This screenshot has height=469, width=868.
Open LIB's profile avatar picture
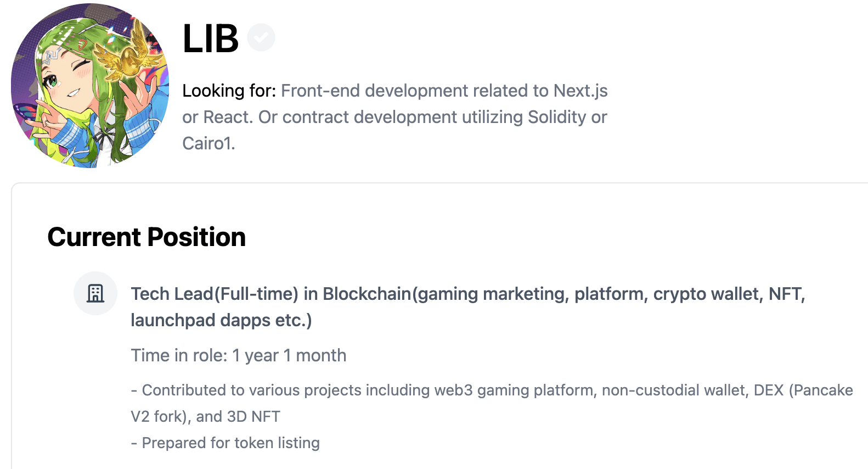click(90, 86)
